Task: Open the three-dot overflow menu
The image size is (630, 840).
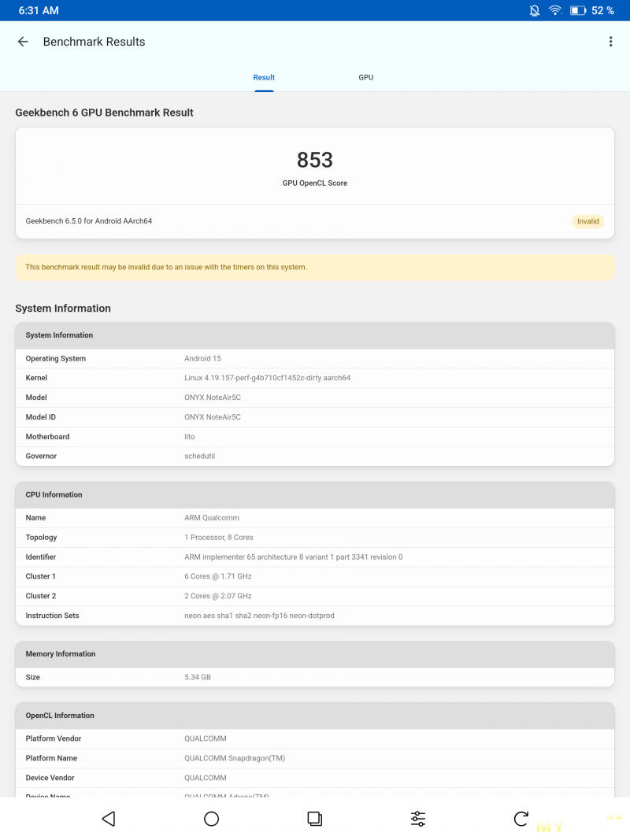Action: click(x=610, y=42)
